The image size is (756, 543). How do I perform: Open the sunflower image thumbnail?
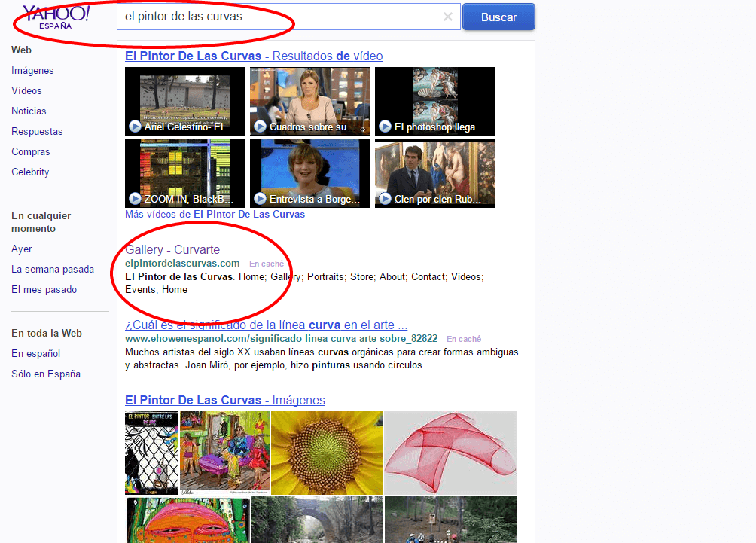(326, 453)
